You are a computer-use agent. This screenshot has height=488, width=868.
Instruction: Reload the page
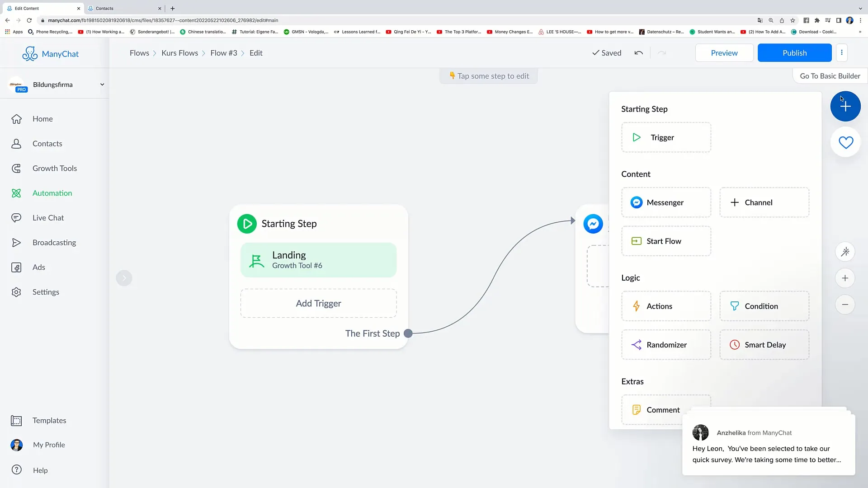coord(29,20)
